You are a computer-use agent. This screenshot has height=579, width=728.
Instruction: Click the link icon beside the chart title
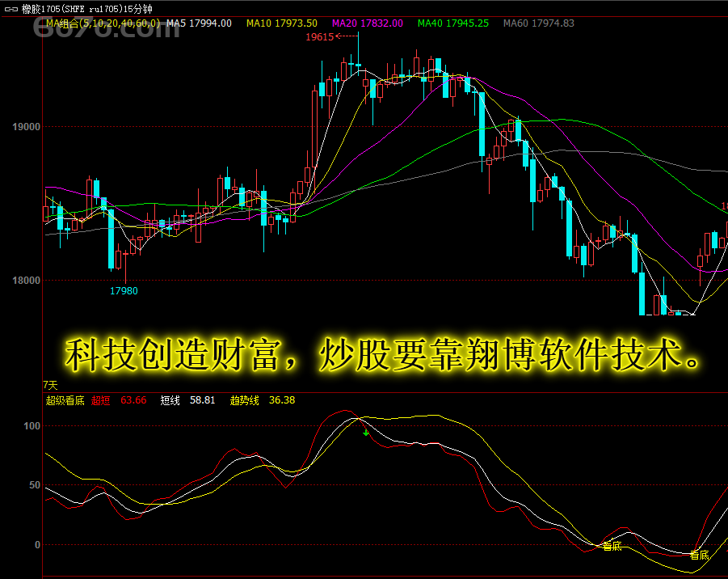pyautogui.click(x=11, y=9)
